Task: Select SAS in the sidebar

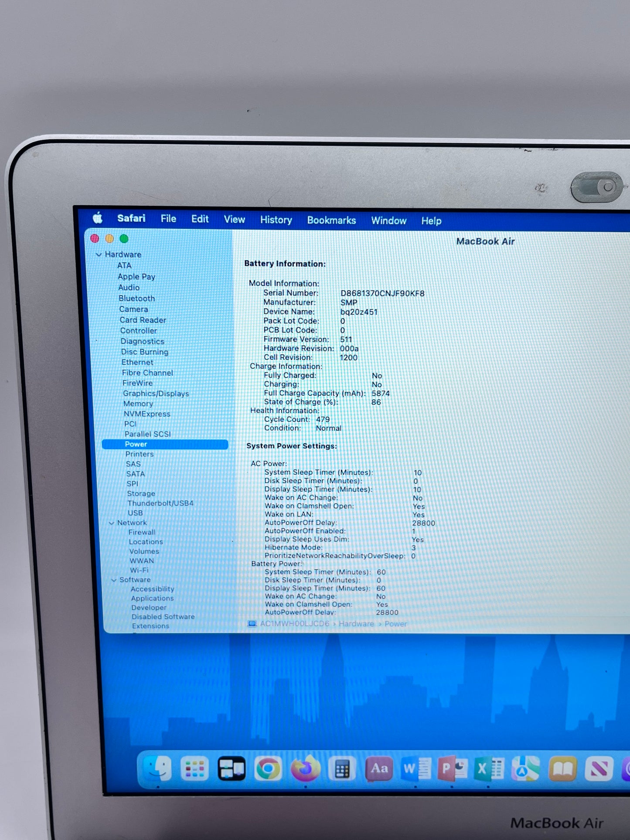Action: click(133, 464)
